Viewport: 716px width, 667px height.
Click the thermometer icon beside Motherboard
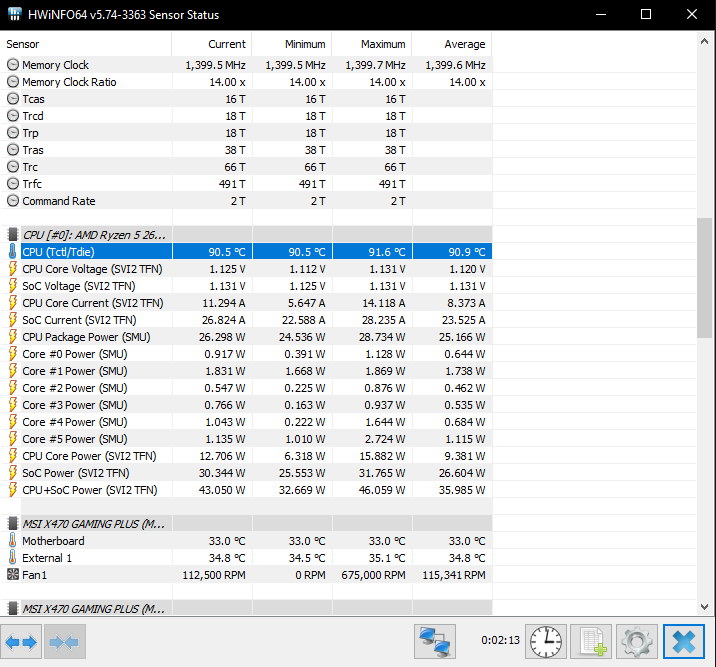[13, 541]
